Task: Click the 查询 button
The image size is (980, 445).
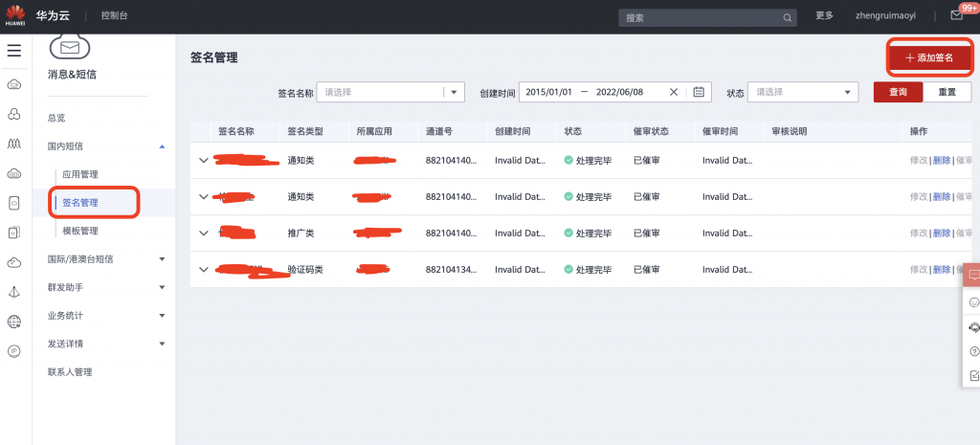Action: (898, 92)
